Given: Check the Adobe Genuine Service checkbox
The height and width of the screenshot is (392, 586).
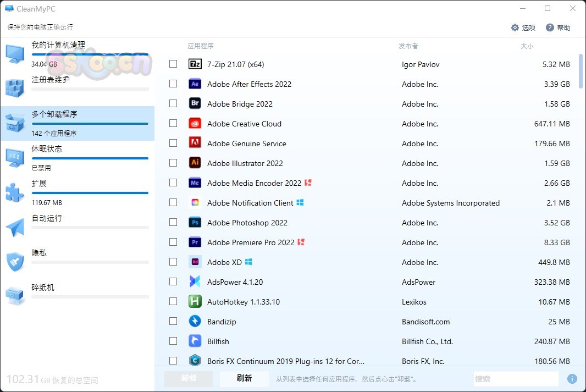Looking at the screenshot, I should (x=173, y=143).
